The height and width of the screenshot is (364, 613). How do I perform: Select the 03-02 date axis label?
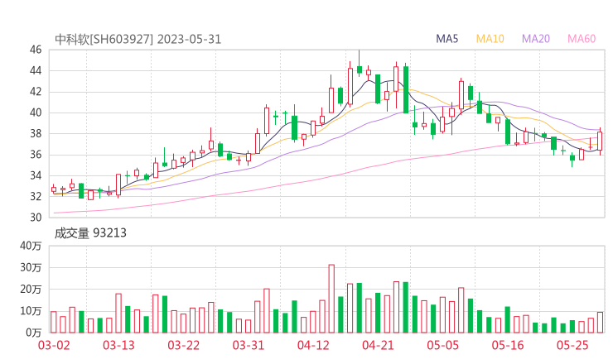tap(54, 345)
